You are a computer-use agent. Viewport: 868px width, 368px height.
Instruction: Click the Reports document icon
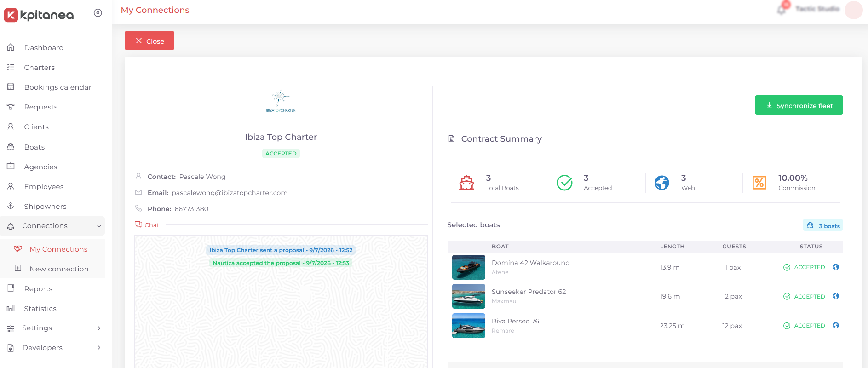tap(11, 288)
